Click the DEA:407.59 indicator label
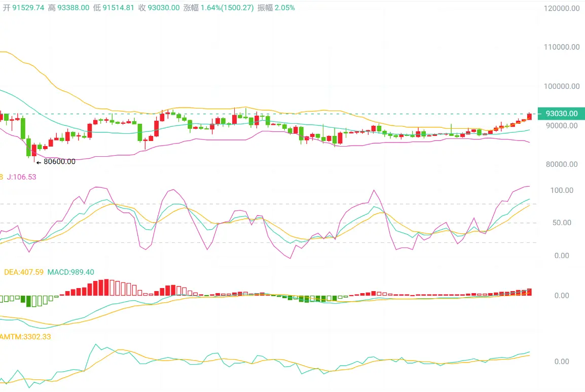The width and height of the screenshot is (585, 392). (23, 272)
